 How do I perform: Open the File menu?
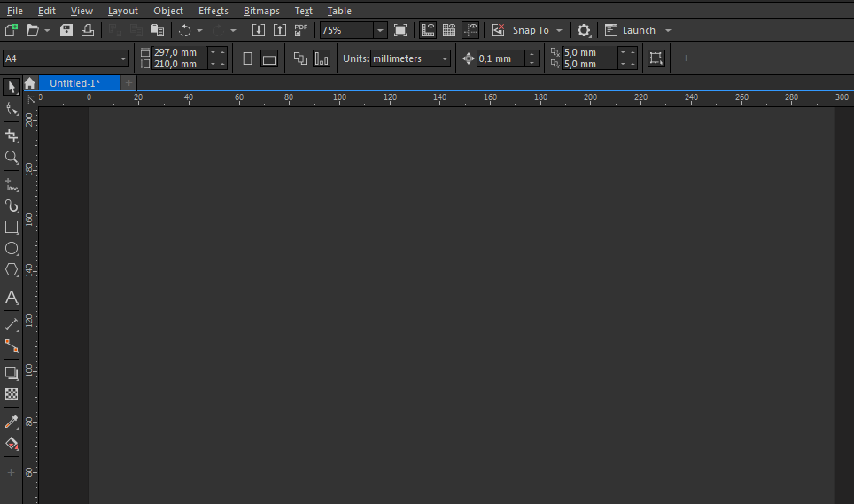pyautogui.click(x=15, y=11)
